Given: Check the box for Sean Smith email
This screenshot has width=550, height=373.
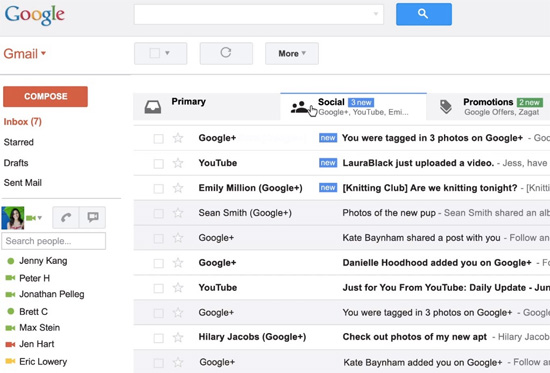Looking at the screenshot, I should point(159,213).
